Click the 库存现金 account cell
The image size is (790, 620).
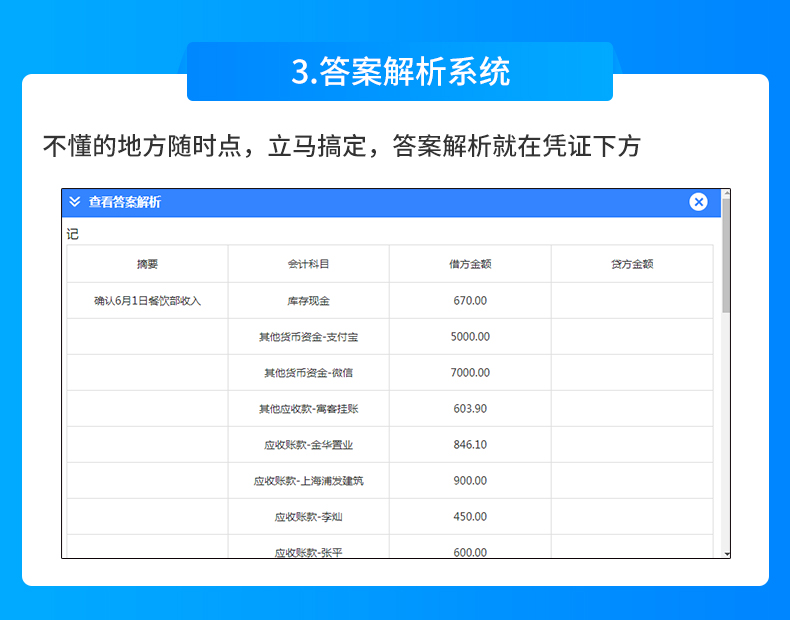click(308, 300)
